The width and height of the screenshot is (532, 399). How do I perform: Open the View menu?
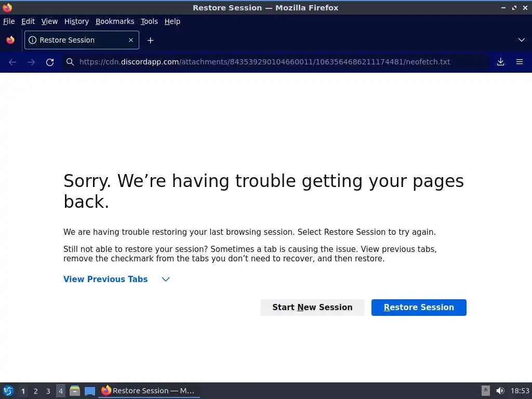click(x=49, y=21)
